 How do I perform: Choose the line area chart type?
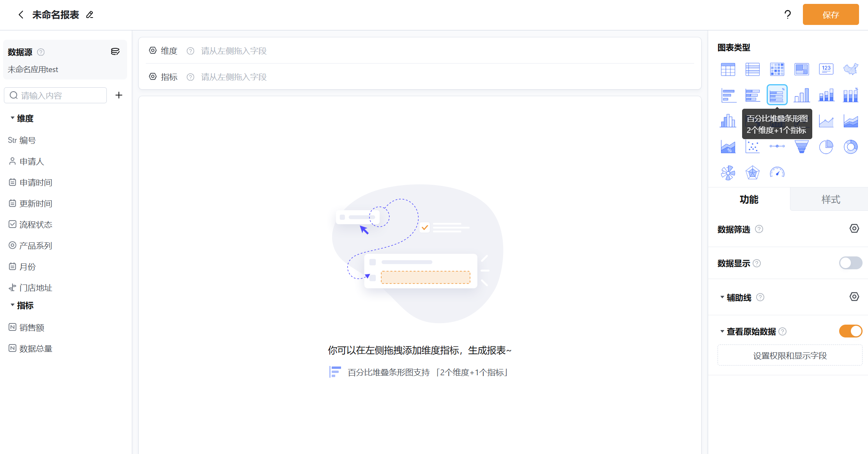coord(826,121)
